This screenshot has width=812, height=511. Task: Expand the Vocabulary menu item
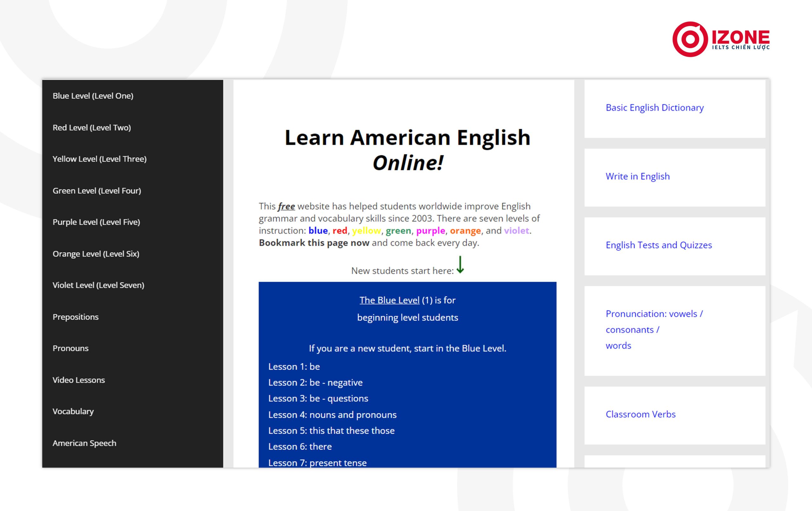tap(73, 410)
